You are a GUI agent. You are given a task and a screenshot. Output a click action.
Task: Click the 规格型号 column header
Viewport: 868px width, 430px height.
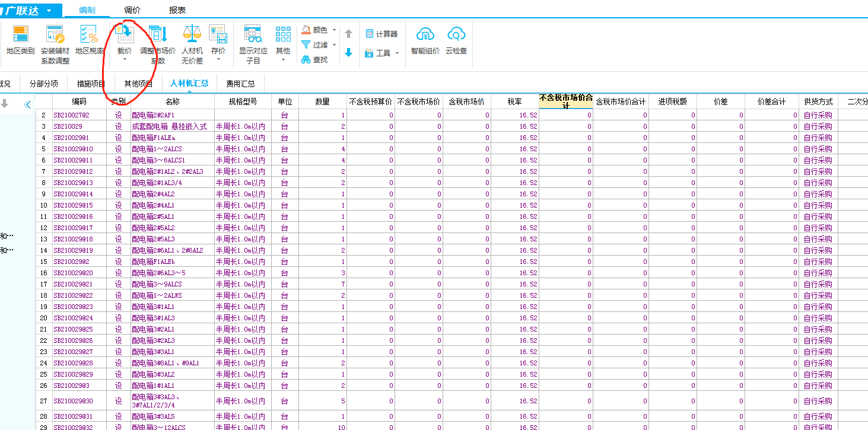[243, 101]
